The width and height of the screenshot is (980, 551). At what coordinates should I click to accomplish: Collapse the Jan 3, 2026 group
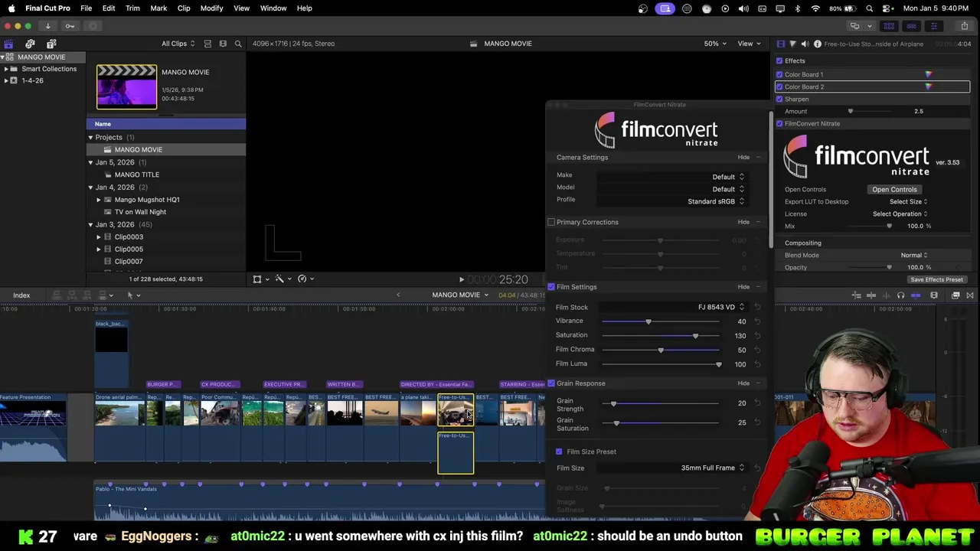click(90, 224)
